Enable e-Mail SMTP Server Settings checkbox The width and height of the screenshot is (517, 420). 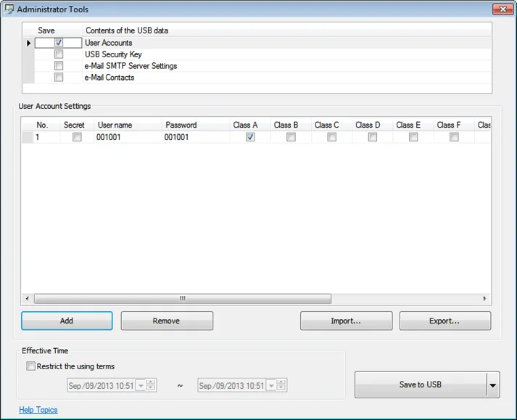click(x=59, y=66)
